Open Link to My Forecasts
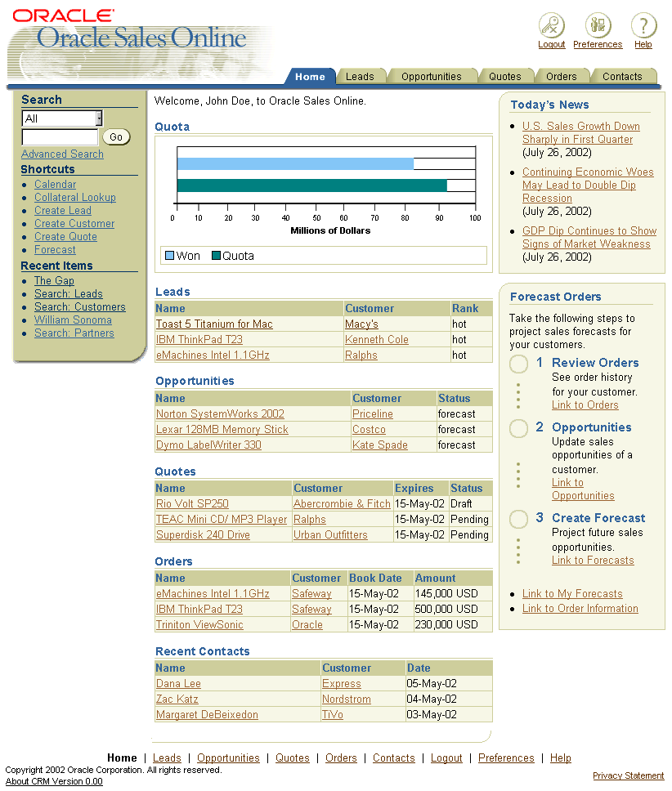Image resolution: width=672 pixels, height=791 pixels. coord(572,594)
